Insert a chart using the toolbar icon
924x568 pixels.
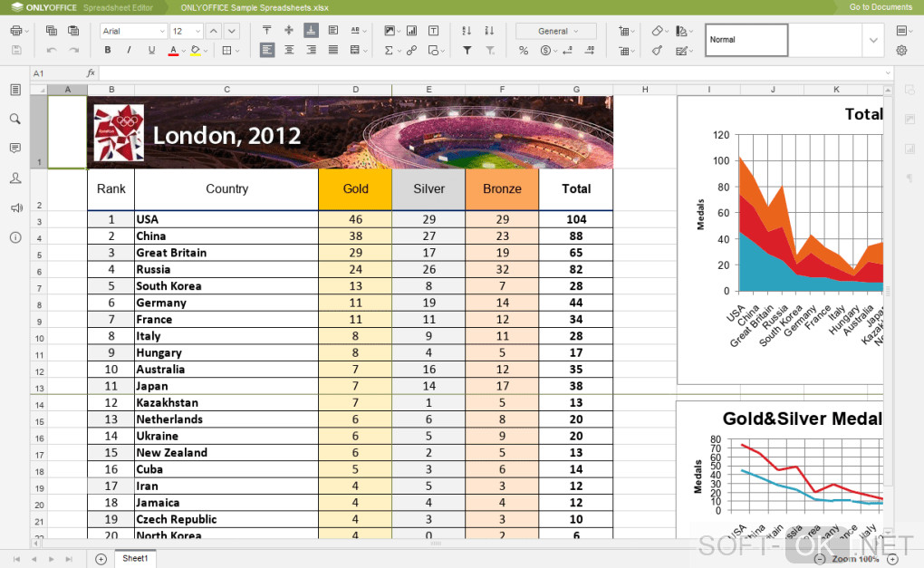click(x=412, y=31)
